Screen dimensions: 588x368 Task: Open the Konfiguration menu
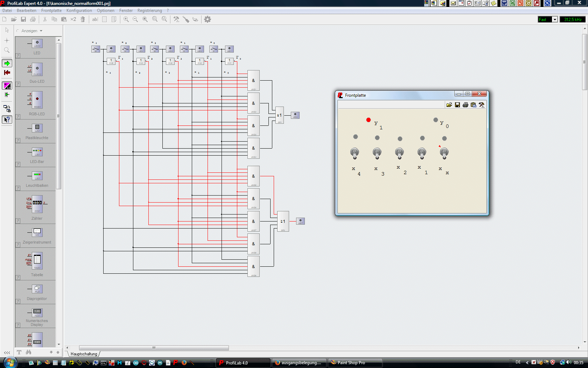coord(79,11)
